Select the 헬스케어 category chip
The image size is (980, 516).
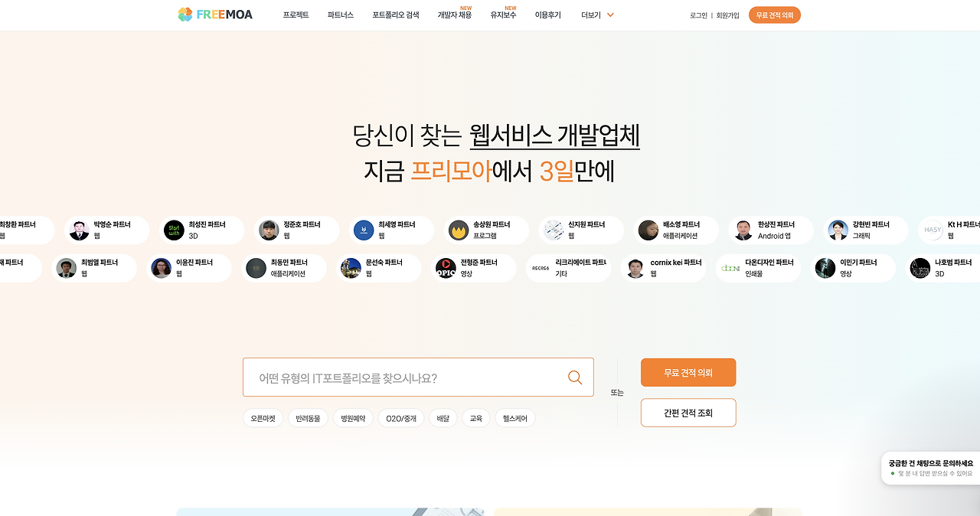coord(515,417)
